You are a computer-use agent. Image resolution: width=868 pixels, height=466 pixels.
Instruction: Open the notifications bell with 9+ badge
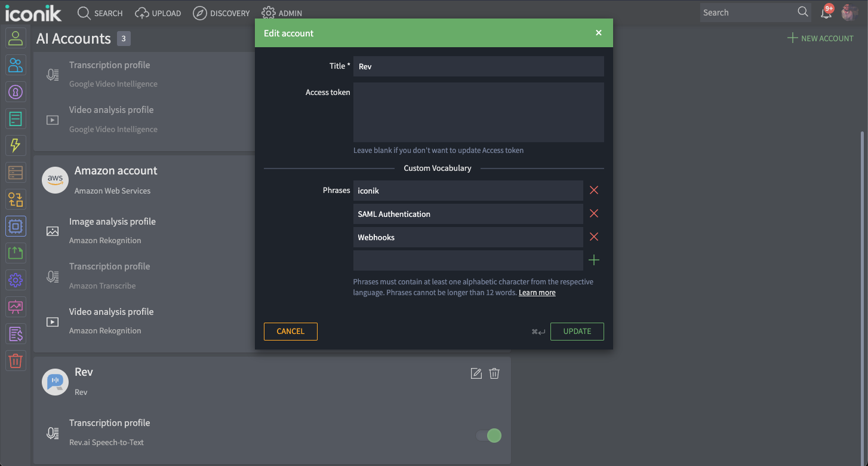(x=826, y=12)
